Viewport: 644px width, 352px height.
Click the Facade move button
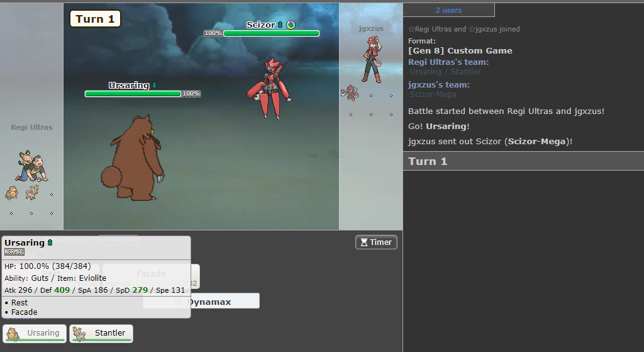(151, 276)
